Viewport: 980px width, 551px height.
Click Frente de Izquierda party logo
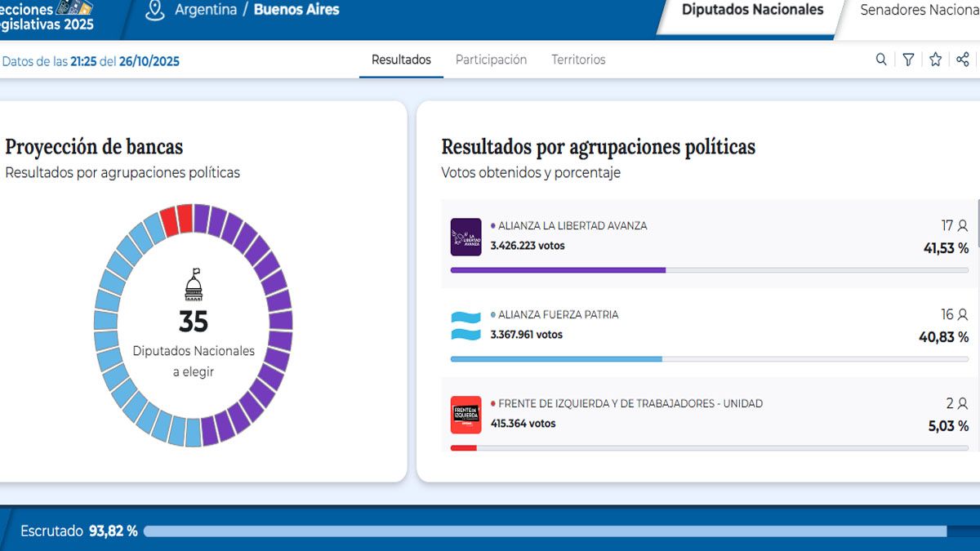(466, 415)
